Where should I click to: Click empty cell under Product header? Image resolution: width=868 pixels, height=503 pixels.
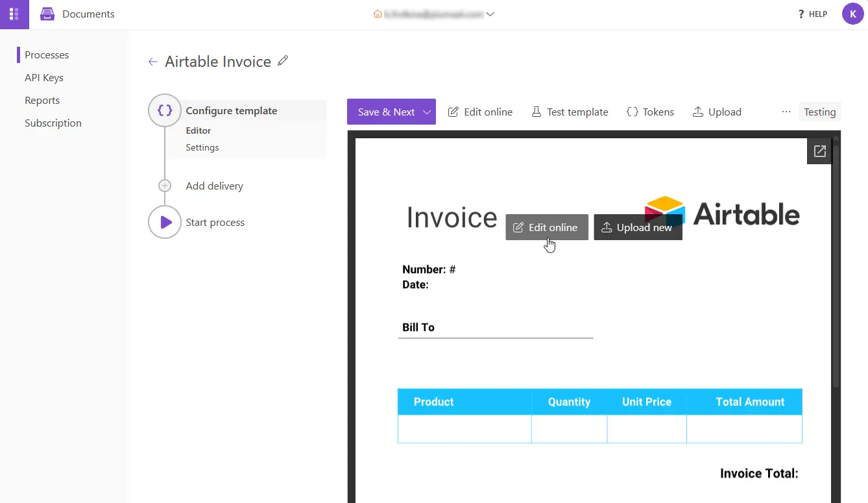(x=464, y=429)
